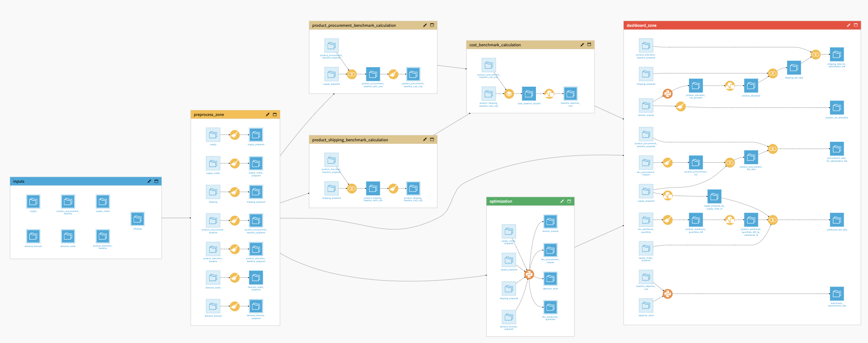Open join recipe feeding shipping_tab_data
This screenshot has width=868, height=343.
(x=773, y=74)
